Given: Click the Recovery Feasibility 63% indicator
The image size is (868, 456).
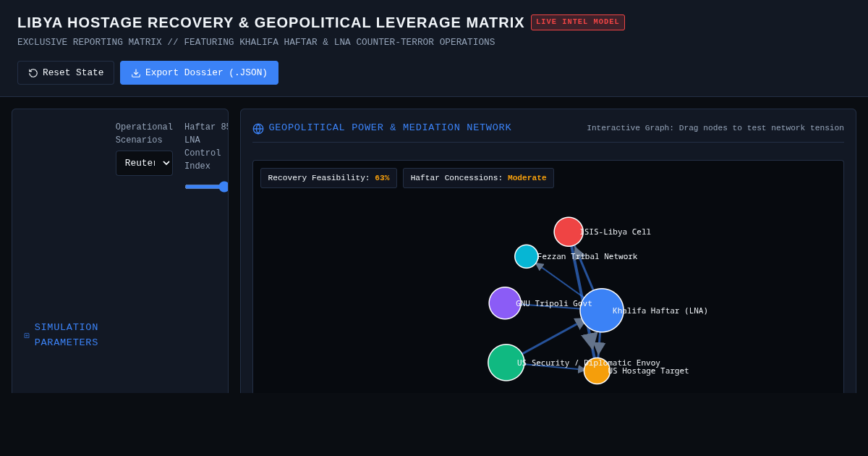Looking at the screenshot, I should click(328, 178).
